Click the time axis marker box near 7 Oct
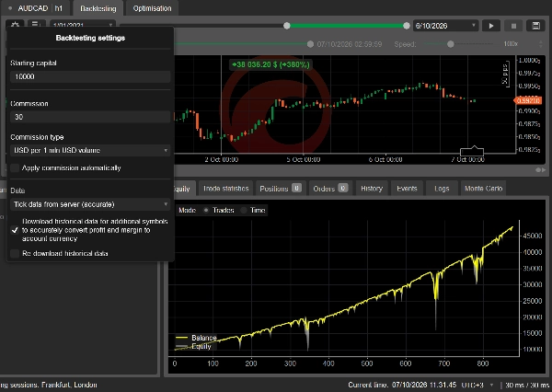Viewport: 552px width, 392px height. tap(472, 152)
